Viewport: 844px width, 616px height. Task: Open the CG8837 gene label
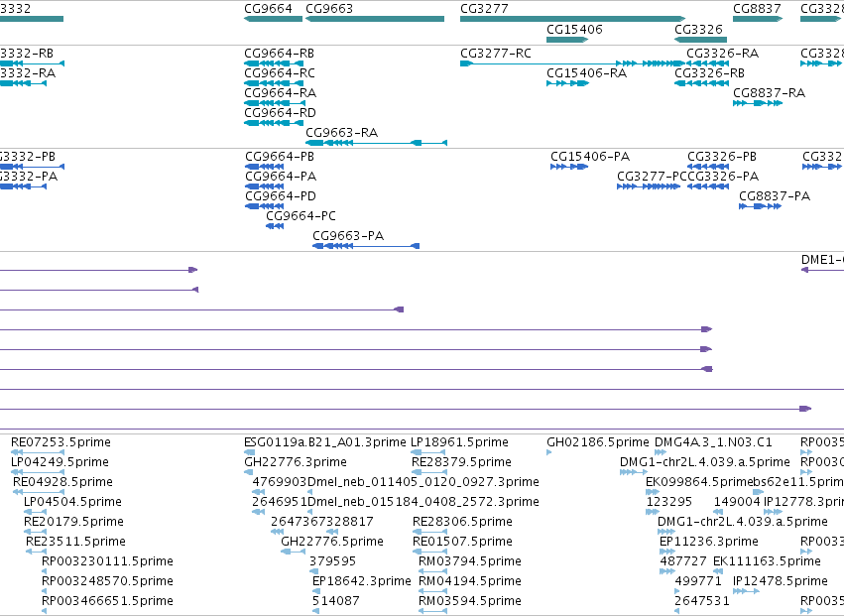pyautogui.click(x=757, y=9)
